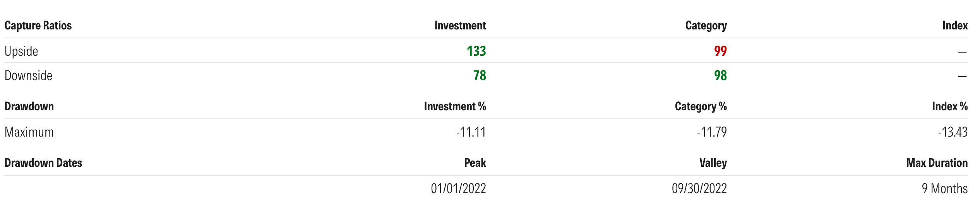Click the Investment column header

pyautogui.click(x=460, y=26)
